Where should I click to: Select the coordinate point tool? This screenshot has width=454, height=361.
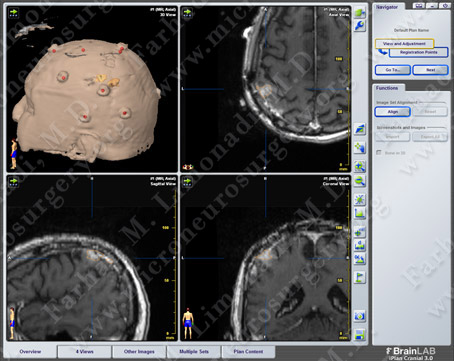tap(360, 232)
